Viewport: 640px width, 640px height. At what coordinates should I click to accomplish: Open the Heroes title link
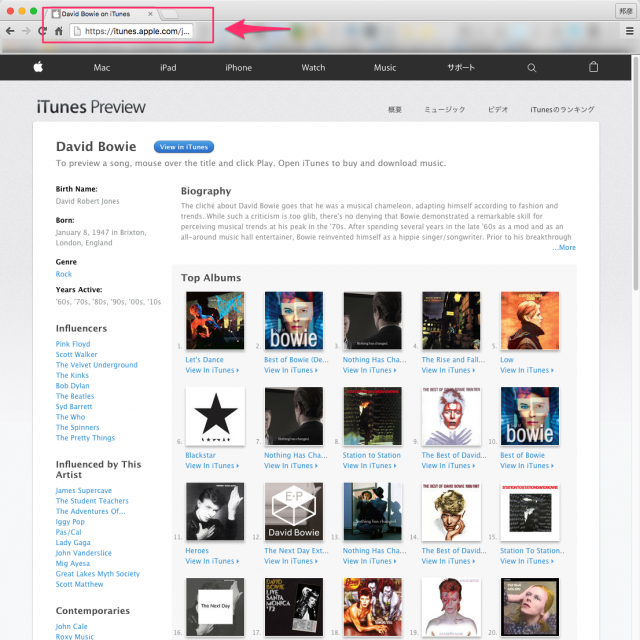pos(197,551)
